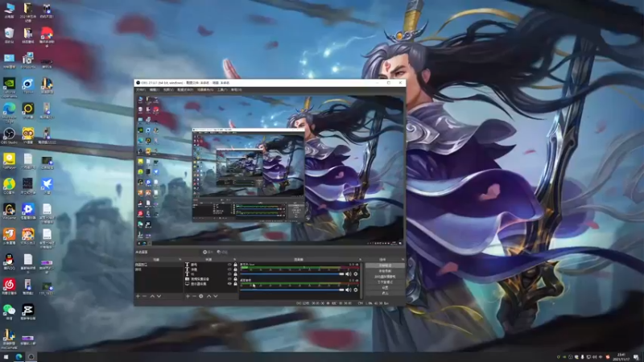
Task: Open OBS Studio desktop shortcut
Action: point(9,135)
